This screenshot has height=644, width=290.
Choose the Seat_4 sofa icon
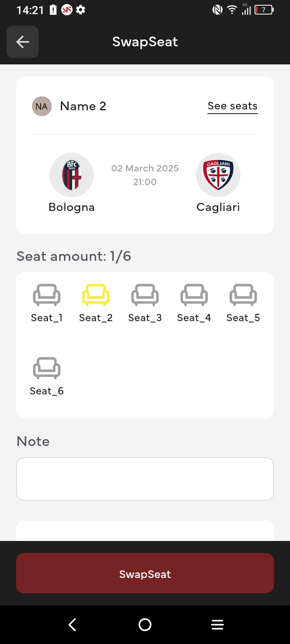click(194, 295)
